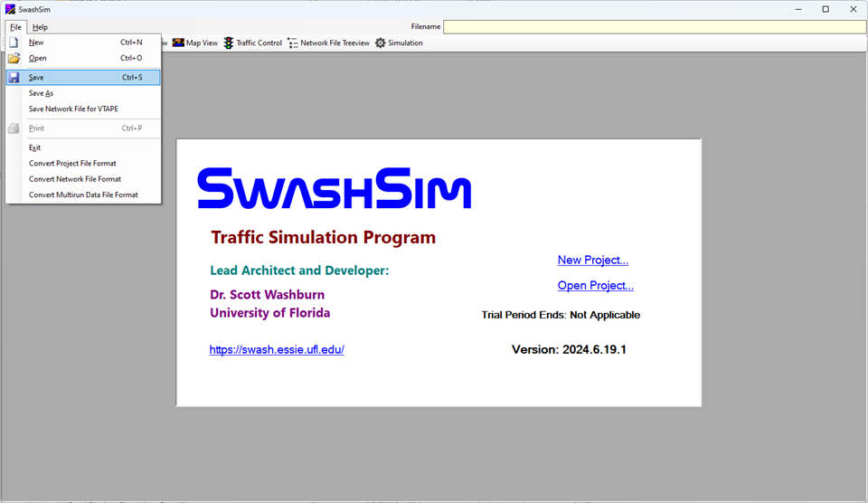Click the New Project... link
This screenshot has height=503, width=868.
593,260
